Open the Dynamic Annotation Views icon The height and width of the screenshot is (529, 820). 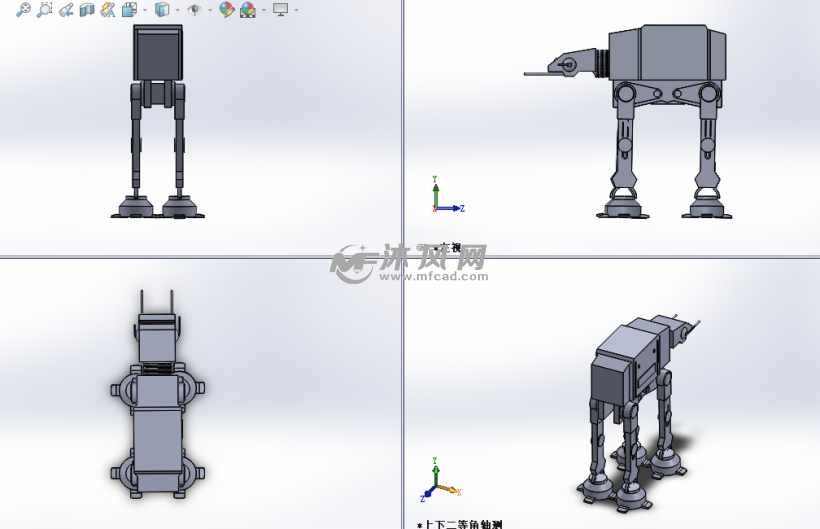click(x=108, y=9)
